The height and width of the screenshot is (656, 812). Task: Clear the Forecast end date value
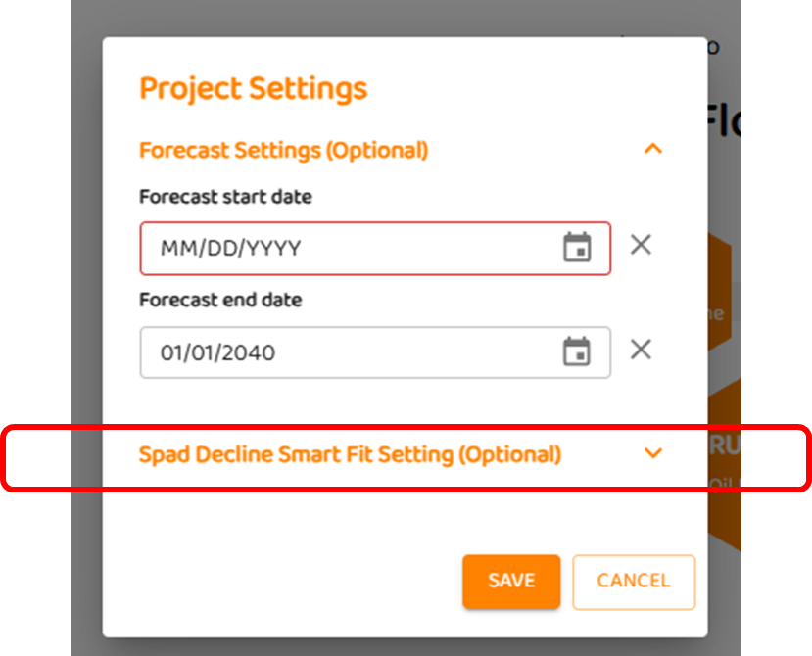641,349
